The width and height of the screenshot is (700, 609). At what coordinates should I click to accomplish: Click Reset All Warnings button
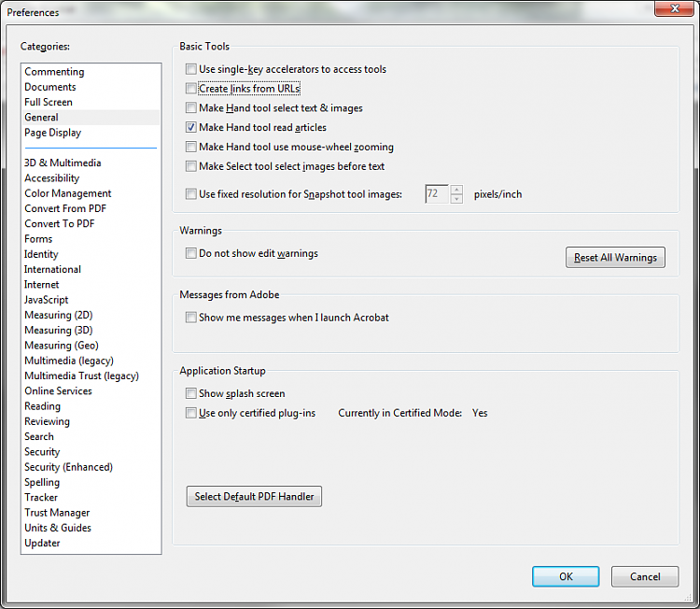click(x=615, y=258)
